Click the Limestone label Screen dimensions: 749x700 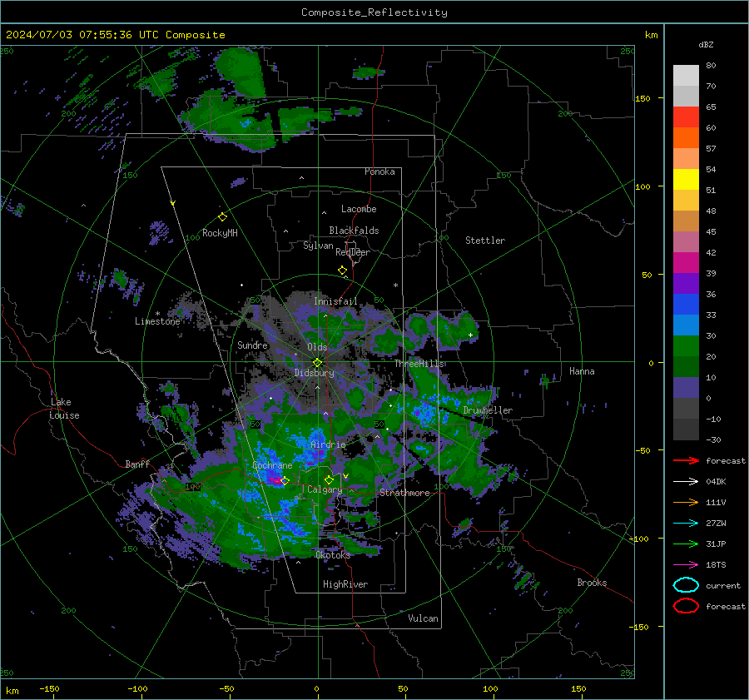click(x=157, y=321)
